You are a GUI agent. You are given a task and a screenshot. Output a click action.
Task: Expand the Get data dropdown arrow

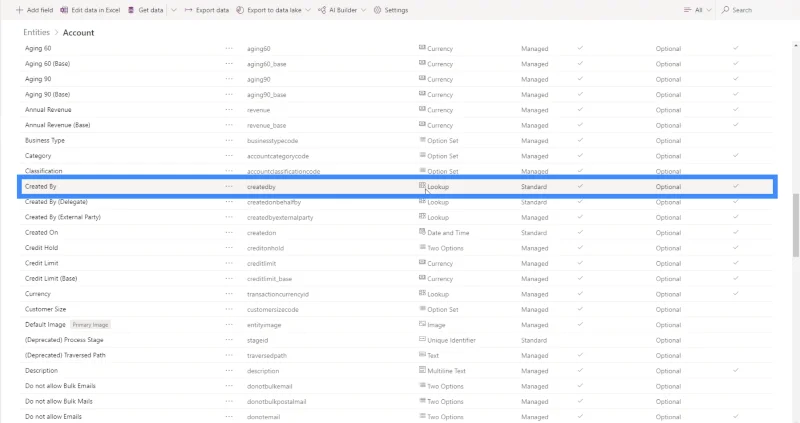[173, 10]
